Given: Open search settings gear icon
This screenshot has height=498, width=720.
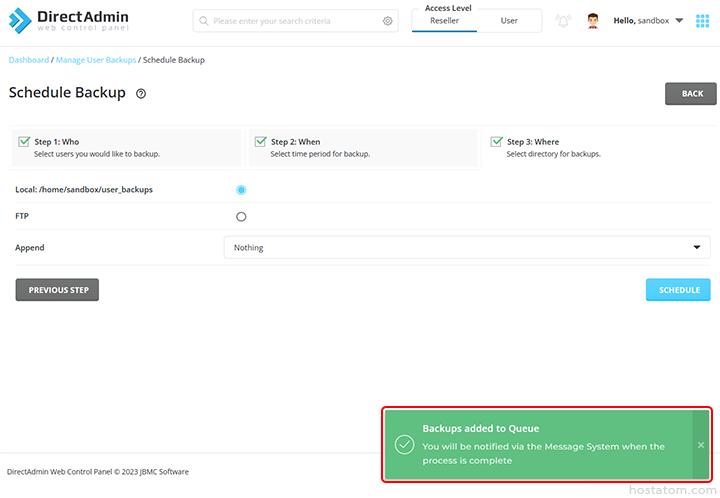Looking at the screenshot, I should pyautogui.click(x=388, y=21).
